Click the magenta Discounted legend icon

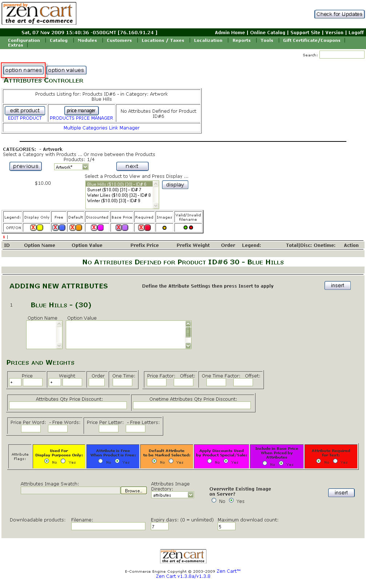(101, 228)
